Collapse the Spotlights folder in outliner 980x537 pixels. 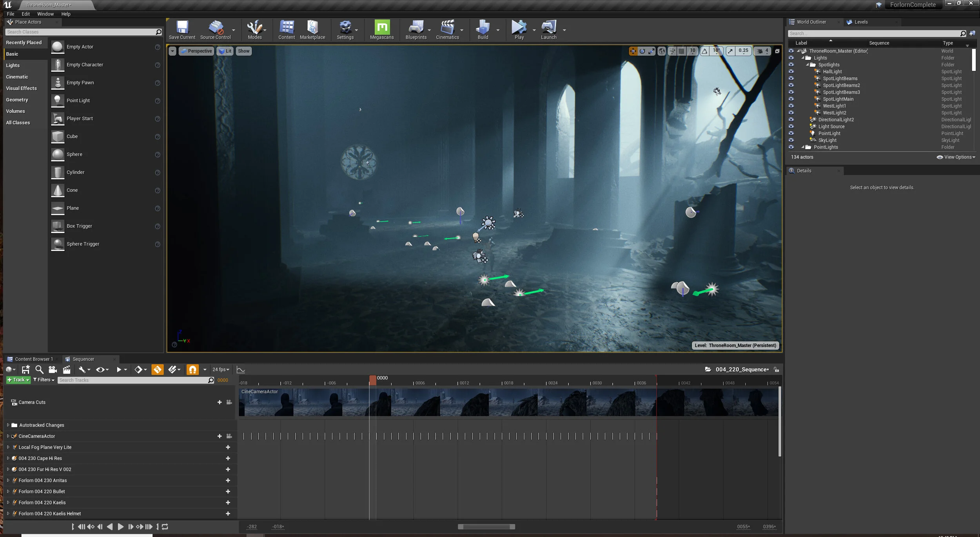click(x=807, y=65)
